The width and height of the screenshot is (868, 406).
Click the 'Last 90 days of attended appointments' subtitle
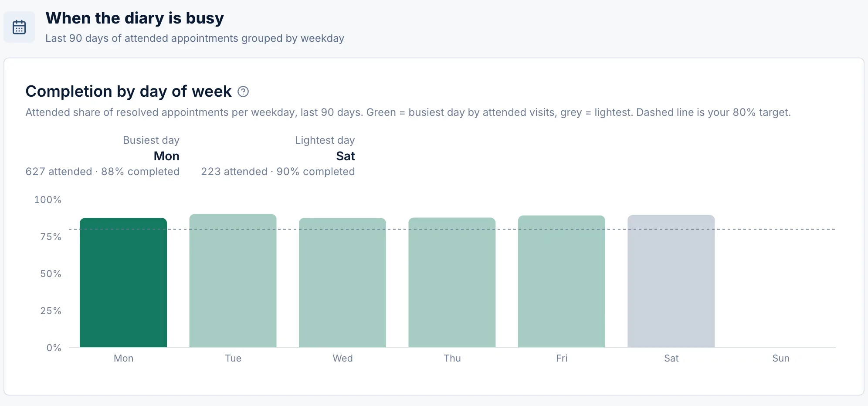[195, 38]
